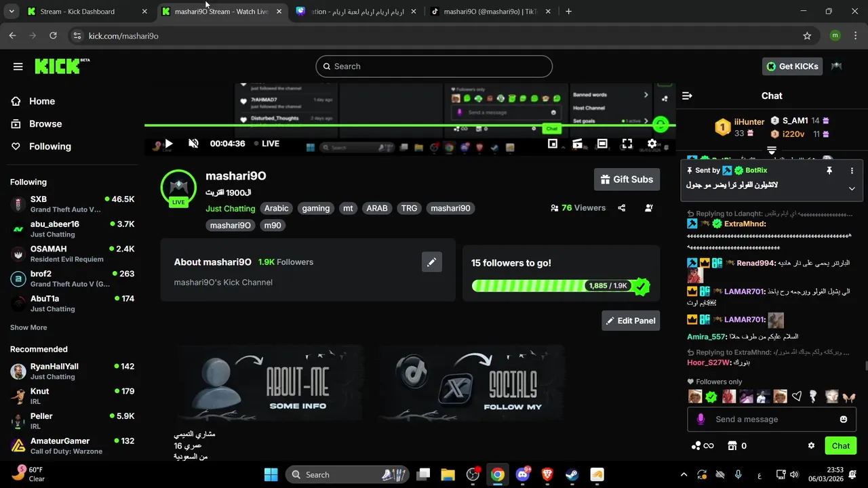Share the mashari9O channel
Screen dimensions: 868x488
pyautogui.click(x=622, y=208)
